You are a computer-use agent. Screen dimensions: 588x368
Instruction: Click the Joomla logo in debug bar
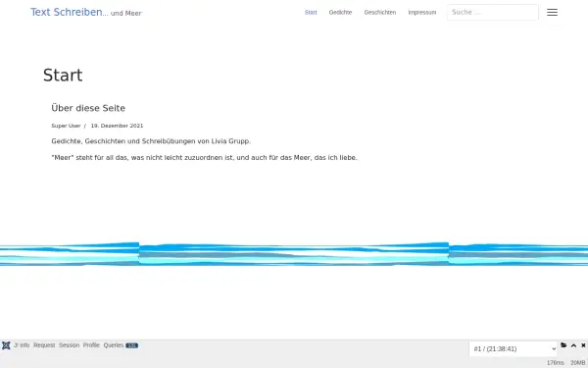(x=6, y=345)
